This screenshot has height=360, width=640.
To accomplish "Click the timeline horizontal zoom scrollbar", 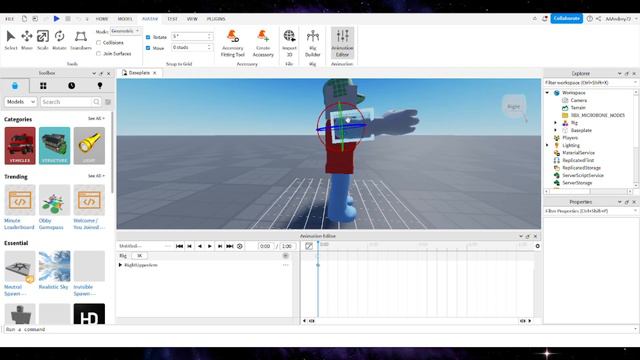I will tap(417, 321).
